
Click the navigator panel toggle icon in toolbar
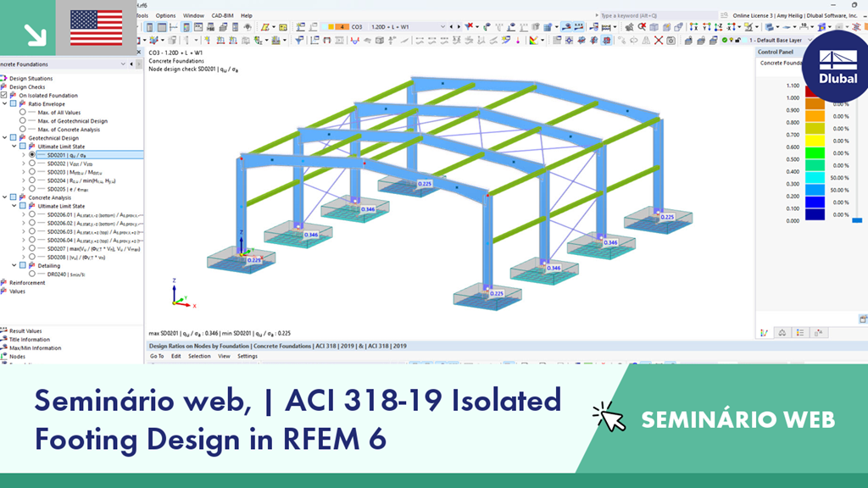(149, 26)
